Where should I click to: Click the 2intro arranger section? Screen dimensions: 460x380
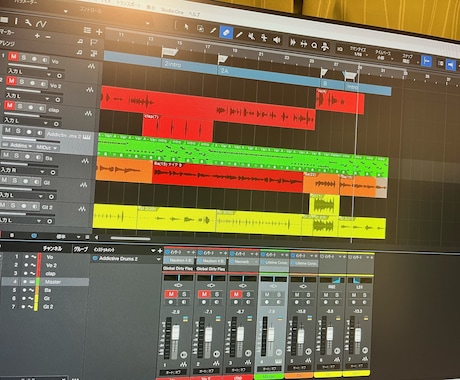(x=190, y=65)
